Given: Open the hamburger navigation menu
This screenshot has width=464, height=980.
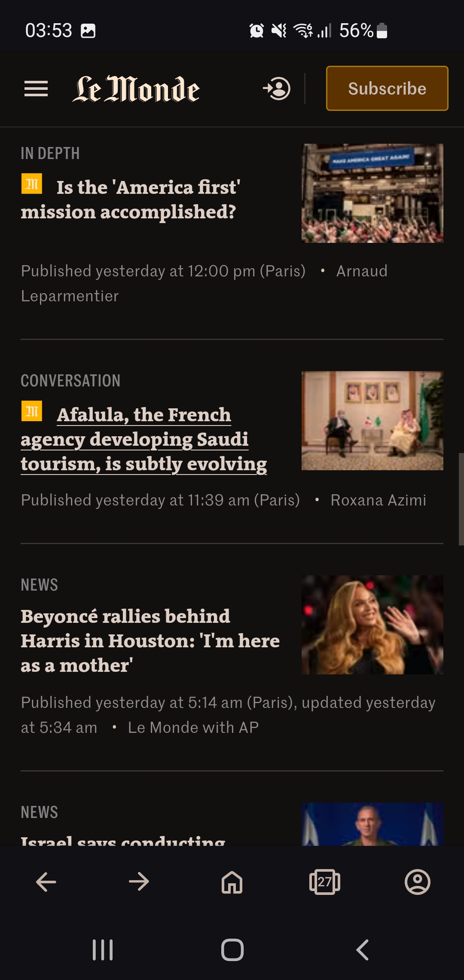Looking at the screenshot, I should click(x=36, y=89).
